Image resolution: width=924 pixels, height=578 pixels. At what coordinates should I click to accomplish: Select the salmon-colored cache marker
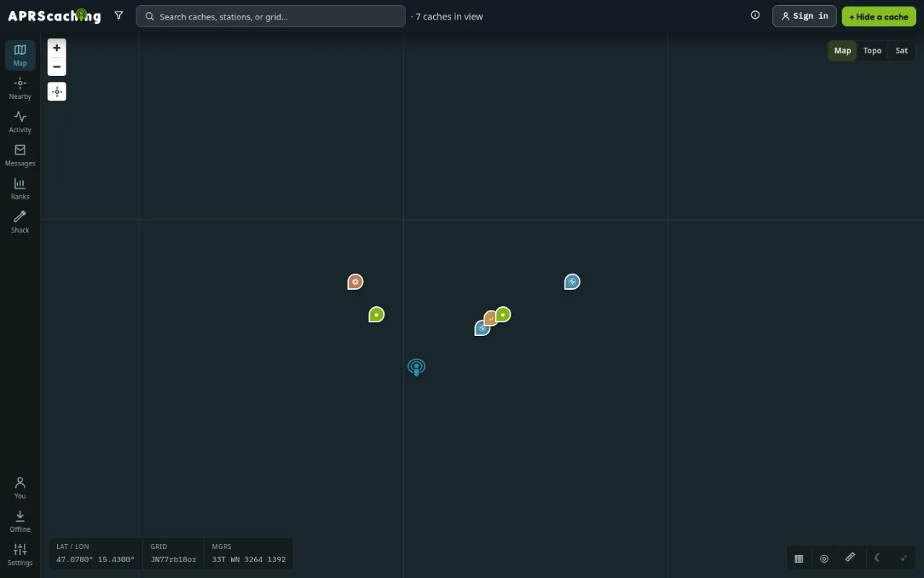tap(355, 282)
